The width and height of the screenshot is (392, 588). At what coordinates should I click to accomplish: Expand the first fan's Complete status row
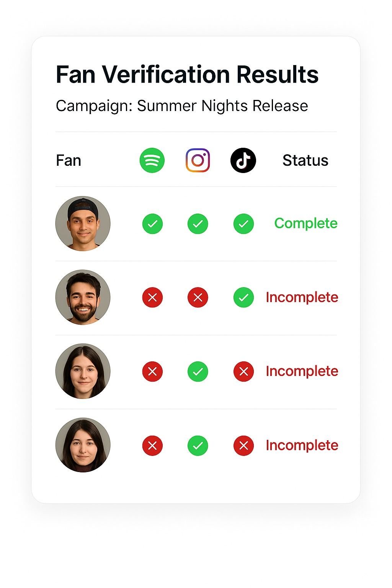pyautogui.click(x=305, y=224)
